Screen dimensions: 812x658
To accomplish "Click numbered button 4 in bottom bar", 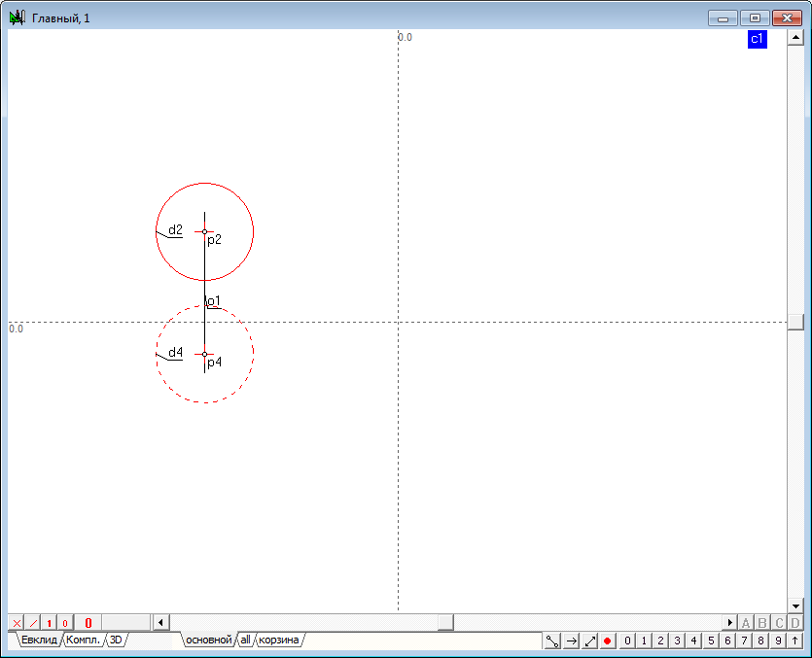I will pyautogui.click(x=694, y=641).
